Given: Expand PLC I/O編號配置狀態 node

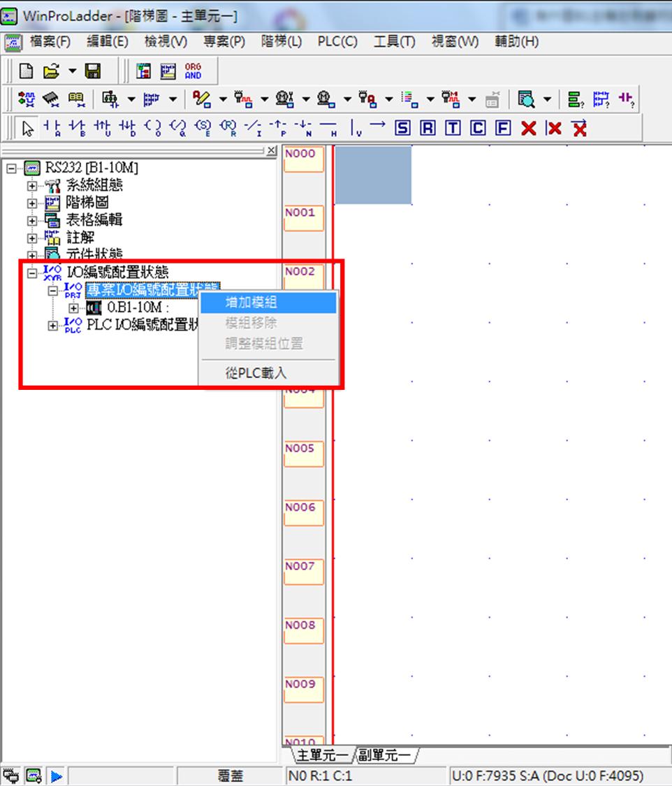Looking at the screenshot, I should [x=52, y=326].
